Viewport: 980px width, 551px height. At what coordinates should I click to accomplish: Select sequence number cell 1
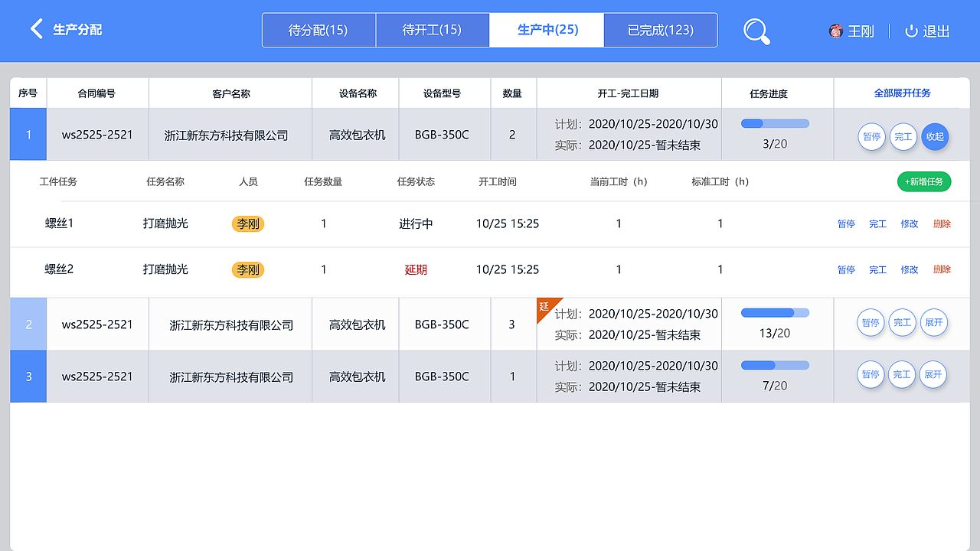pos(28,135)
